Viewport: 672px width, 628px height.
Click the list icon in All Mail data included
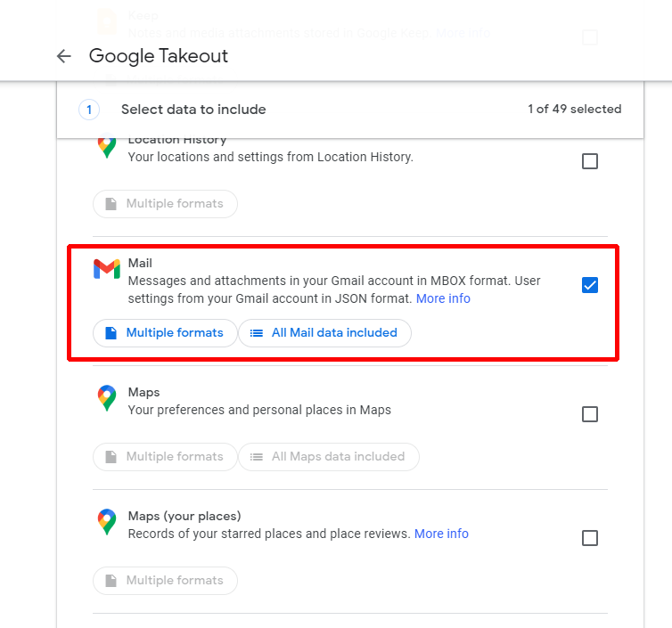pyautogui.click(x=257, y=333)
